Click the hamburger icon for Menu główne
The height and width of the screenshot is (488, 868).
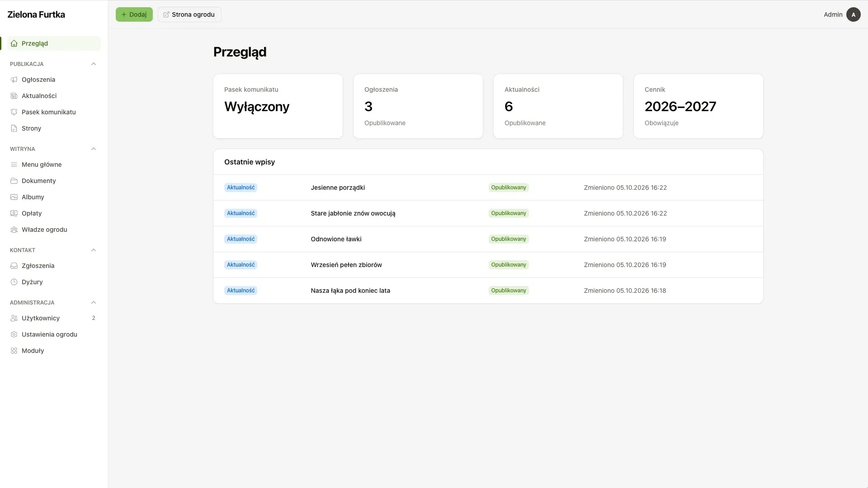14,164
